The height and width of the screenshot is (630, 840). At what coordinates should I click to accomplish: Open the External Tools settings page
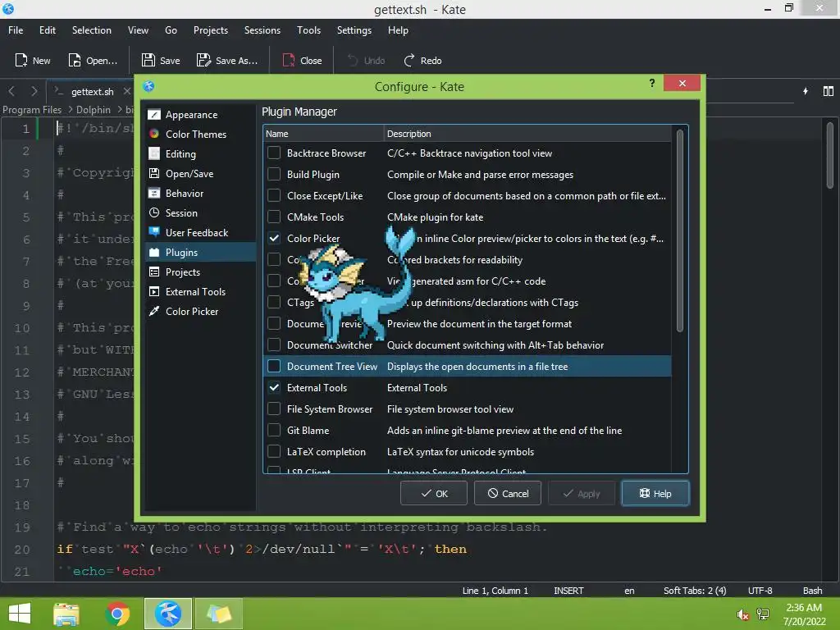tap(200, 291)
